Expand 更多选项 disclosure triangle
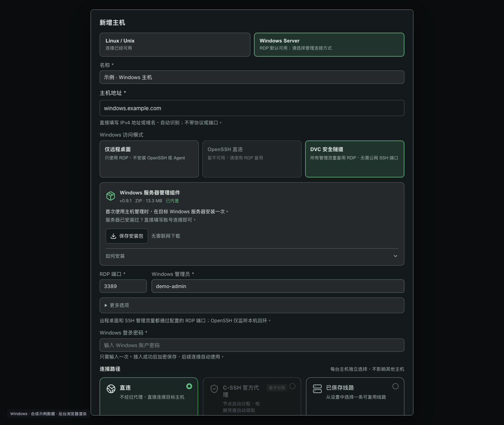 click(x=106, y=305)
